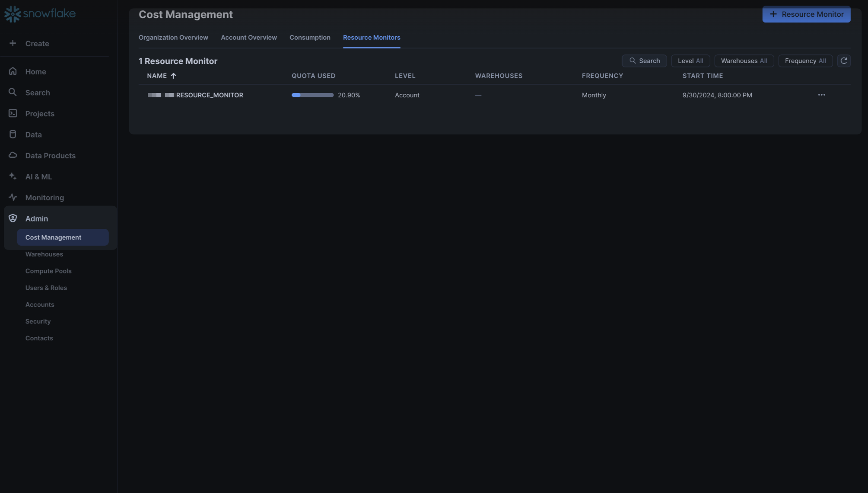Click the Data cylinder icon
Viewport: 868px width, 493px height.
tap(13, 134)
